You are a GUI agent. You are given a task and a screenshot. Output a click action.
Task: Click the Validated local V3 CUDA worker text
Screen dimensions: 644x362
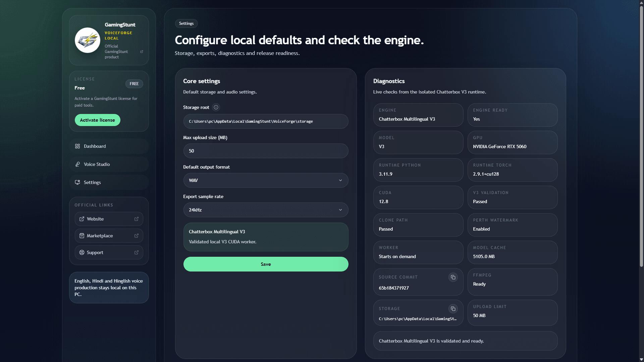(222, 242)
